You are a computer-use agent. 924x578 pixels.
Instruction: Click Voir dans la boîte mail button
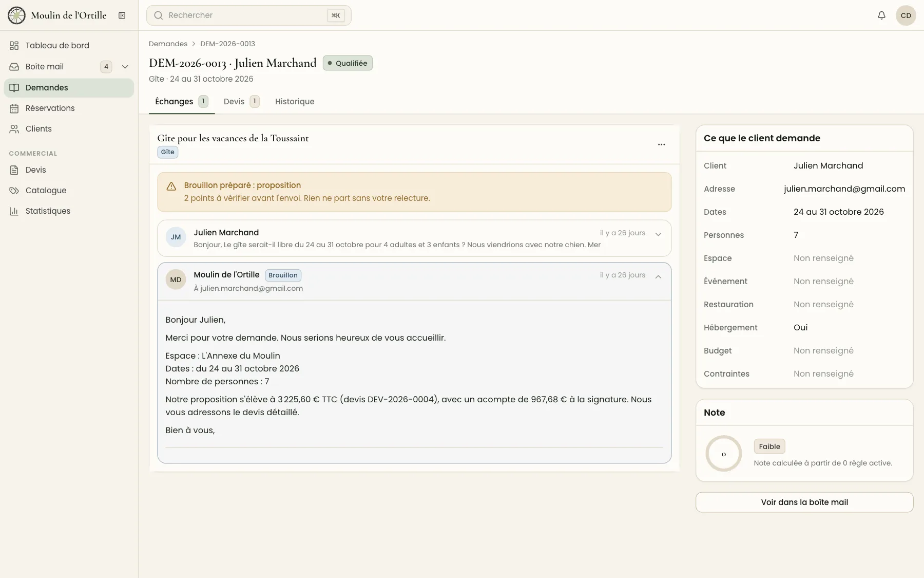(804, 502)
